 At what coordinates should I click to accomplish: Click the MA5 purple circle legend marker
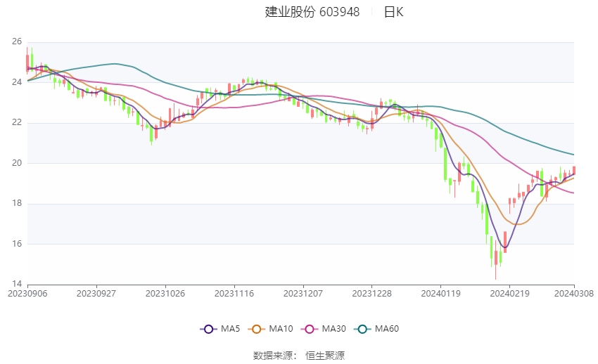[x=207, y=329]
